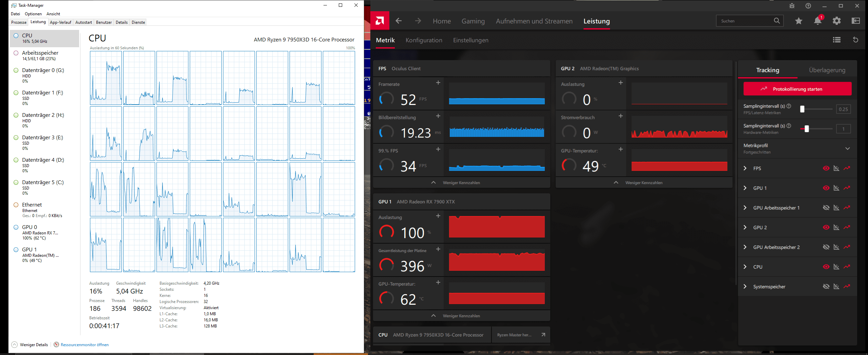
Task: Click the Hardware-Metriken sampling interval slider handle
Action: 807,129
